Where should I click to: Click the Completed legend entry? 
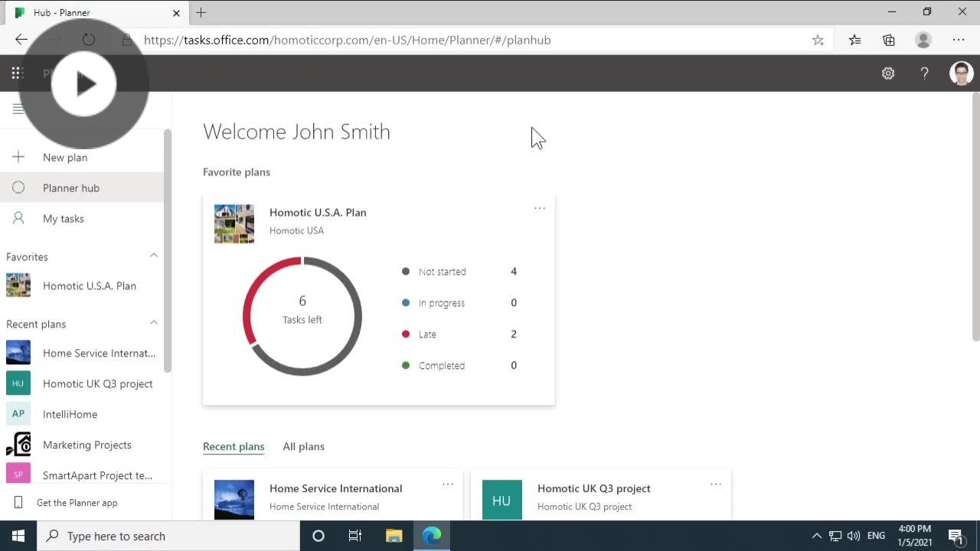click(459, 366)
